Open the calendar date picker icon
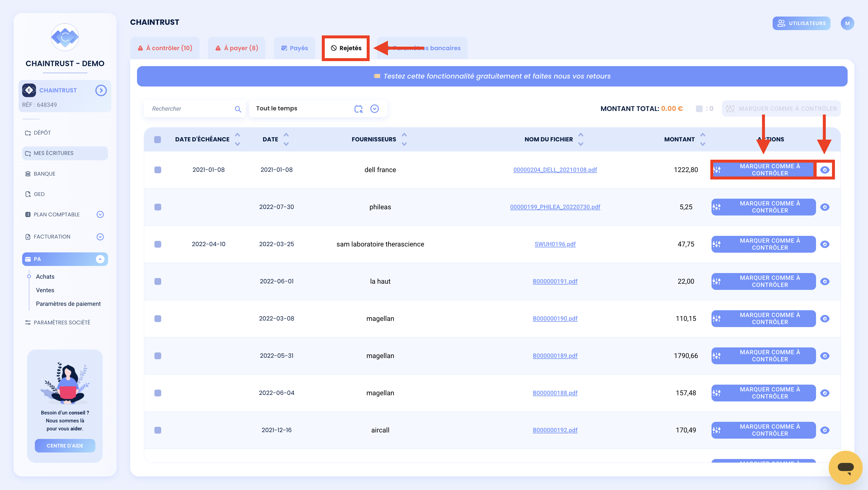The image size is (868, 490). 358,109
